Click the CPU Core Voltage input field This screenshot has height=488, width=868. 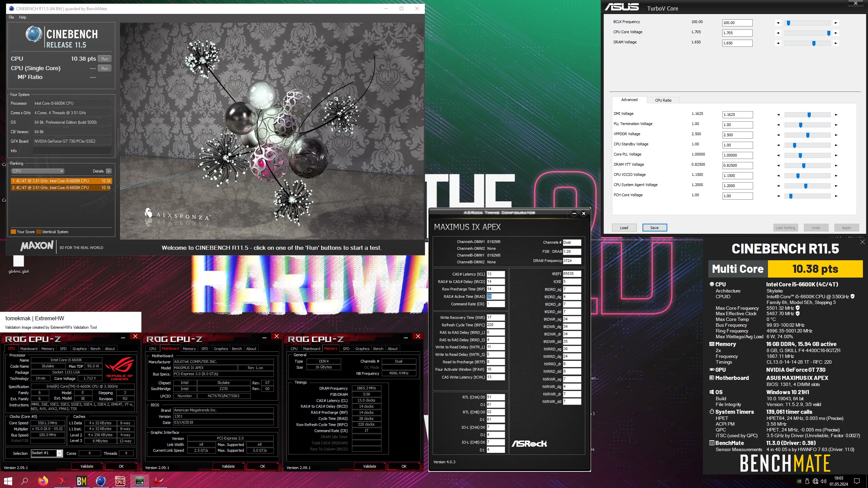click(x=737, y=33)
